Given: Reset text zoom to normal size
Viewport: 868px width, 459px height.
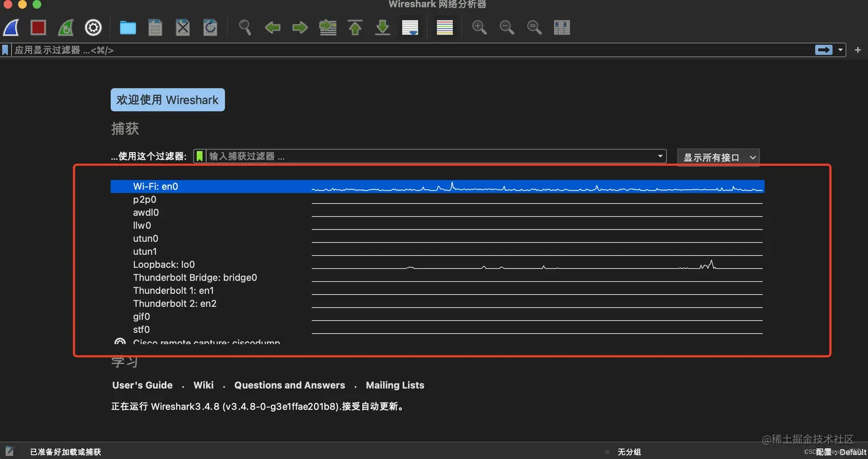Looking at the screenshot, I should 534,28.
